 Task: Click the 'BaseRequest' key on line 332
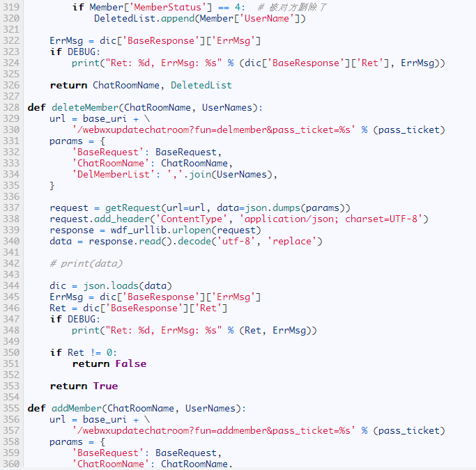pos(108,152)
